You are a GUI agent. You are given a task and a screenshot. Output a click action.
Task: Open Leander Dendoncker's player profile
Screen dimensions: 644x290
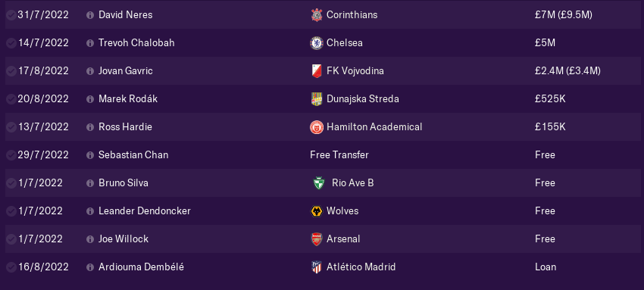pyautogui.click(x=145, y=210)
